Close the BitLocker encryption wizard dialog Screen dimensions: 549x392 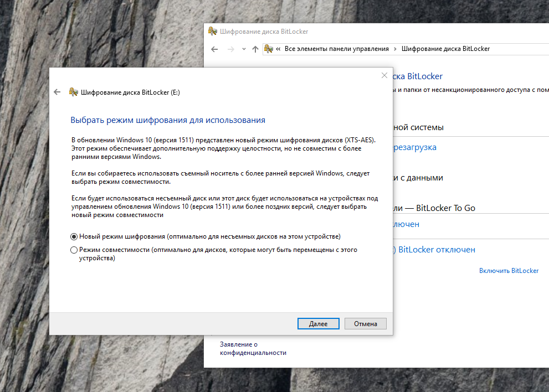click(384, 75)
